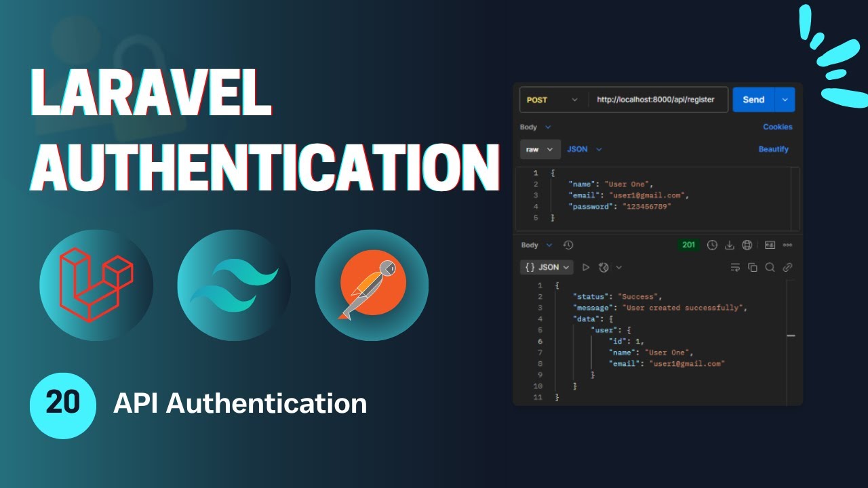This screenshot has width=868, height=488.
Task: Click the Send button
Action: pos(753,100)
